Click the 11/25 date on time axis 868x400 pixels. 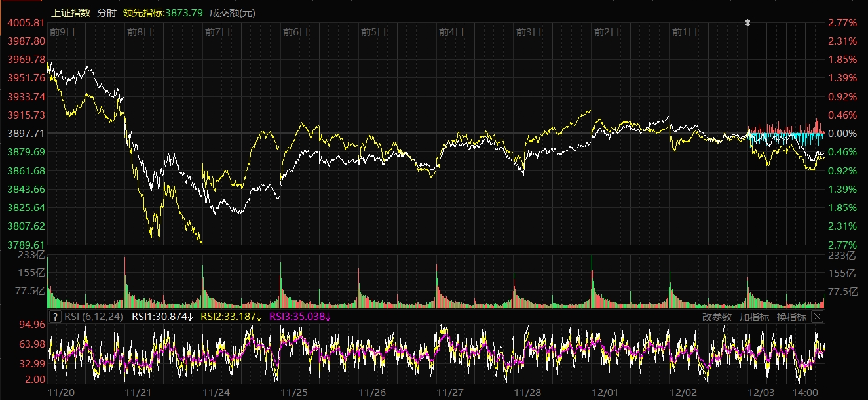[x=294, y=391]
